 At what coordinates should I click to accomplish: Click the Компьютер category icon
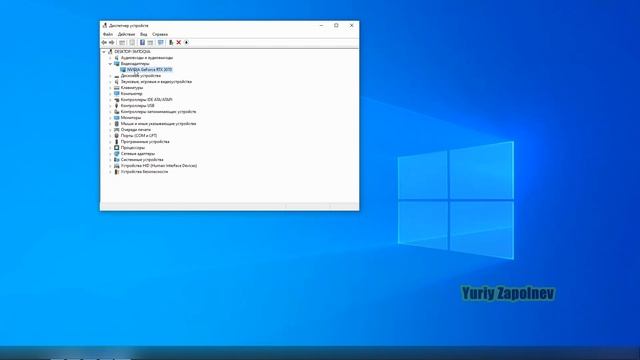tap(117, 93)
